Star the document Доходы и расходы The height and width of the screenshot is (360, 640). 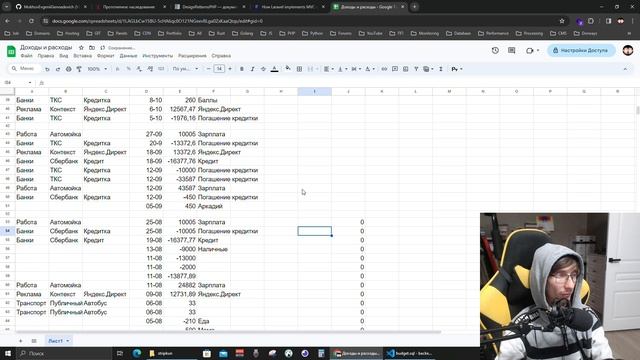81,48
